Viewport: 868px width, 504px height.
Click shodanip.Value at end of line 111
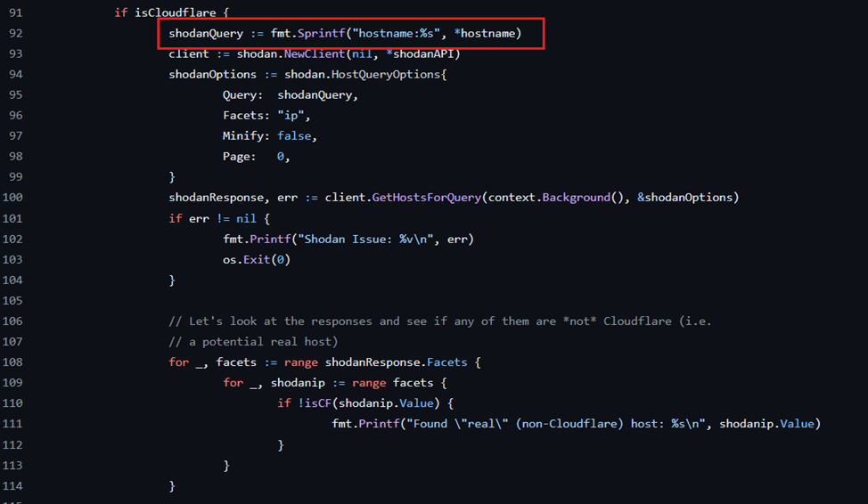pos(766,424)
